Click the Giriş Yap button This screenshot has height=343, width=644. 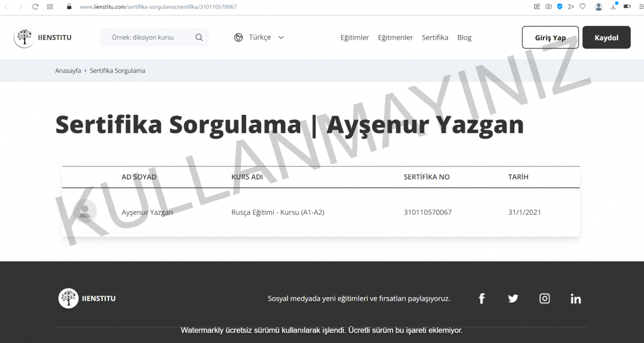click(550, 37)
